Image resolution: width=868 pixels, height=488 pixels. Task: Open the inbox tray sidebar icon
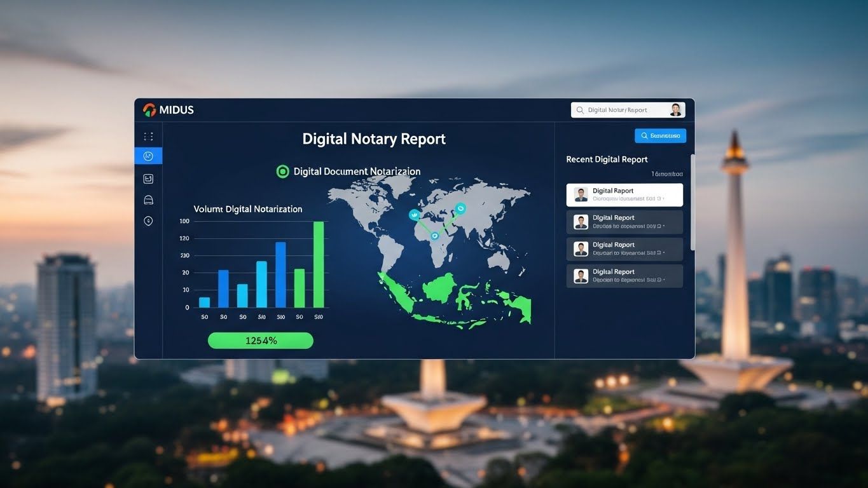pos(148,200)
